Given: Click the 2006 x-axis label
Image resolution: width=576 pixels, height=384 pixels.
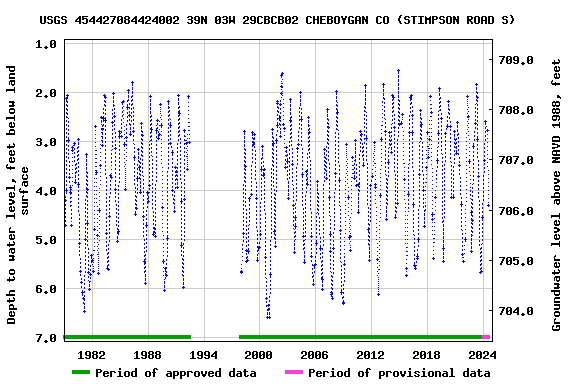Looking at the screenshot, I should 314,355.
